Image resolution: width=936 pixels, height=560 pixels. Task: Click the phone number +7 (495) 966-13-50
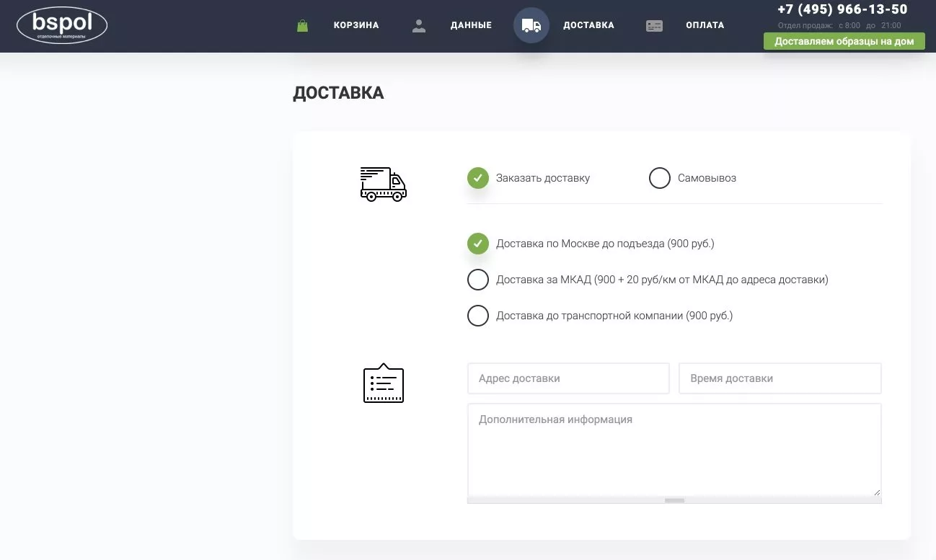click(842, 9)
